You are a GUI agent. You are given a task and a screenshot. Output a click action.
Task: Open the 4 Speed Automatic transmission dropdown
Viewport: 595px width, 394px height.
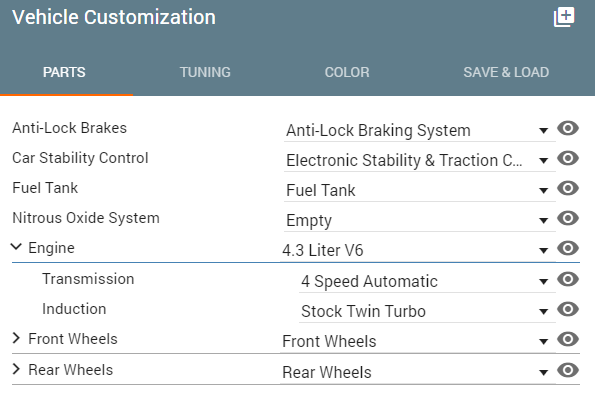coord(427,282)
